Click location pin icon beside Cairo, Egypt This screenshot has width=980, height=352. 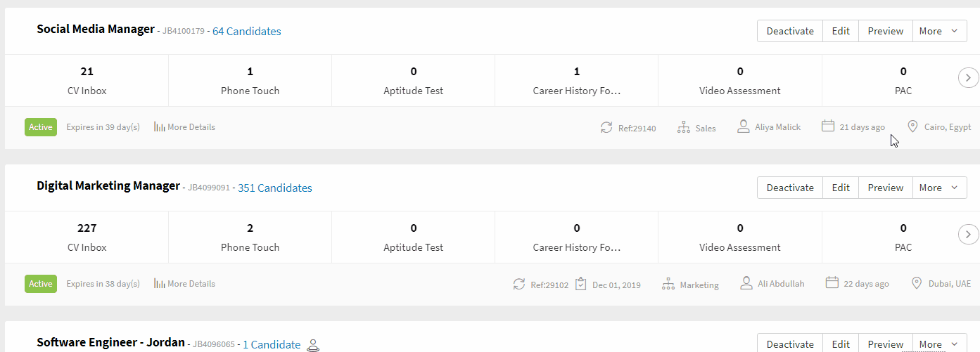[912, 126]
